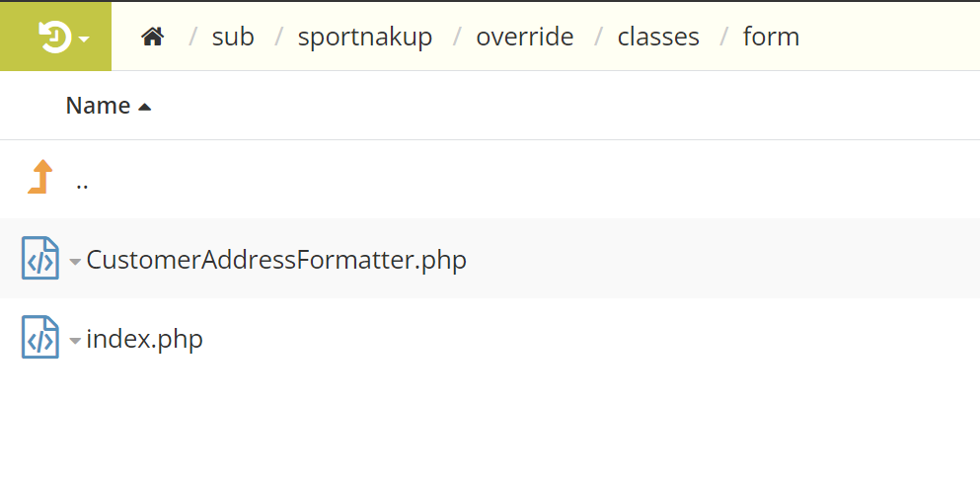The height and width of the screenshot is (484, 980).
Task: Open the '..' parent folder link
Action: 82,182
